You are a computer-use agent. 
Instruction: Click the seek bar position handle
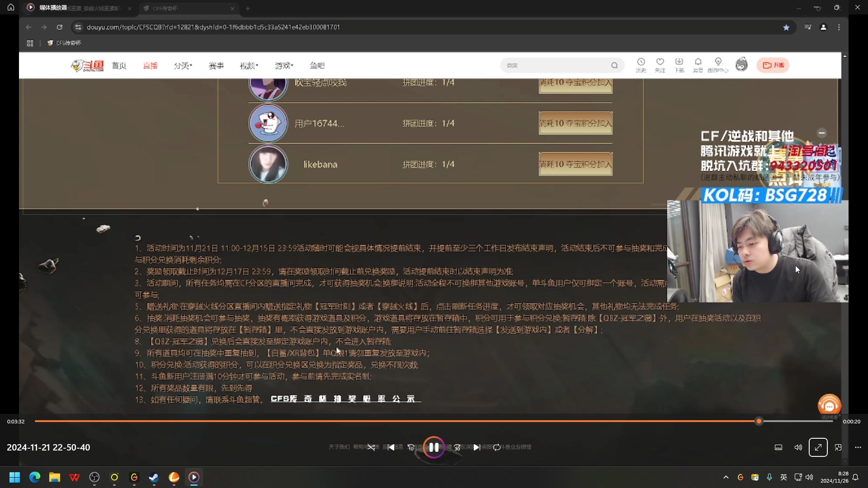(759, 421)
